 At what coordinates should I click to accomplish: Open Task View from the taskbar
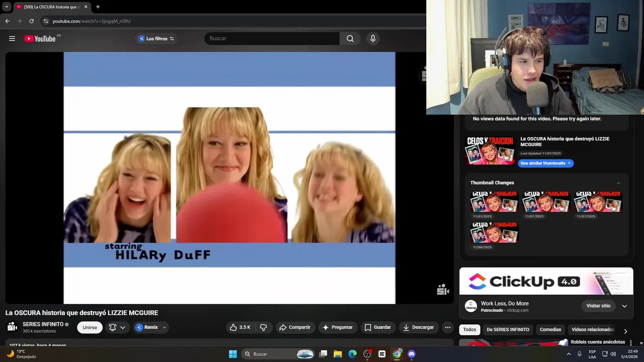tap(324, 354)
